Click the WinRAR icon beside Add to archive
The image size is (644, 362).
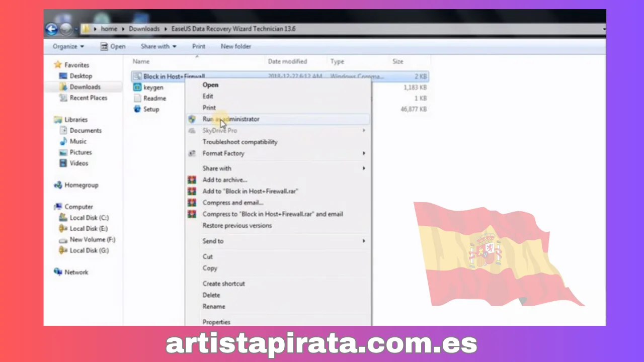tap(192, 179)
